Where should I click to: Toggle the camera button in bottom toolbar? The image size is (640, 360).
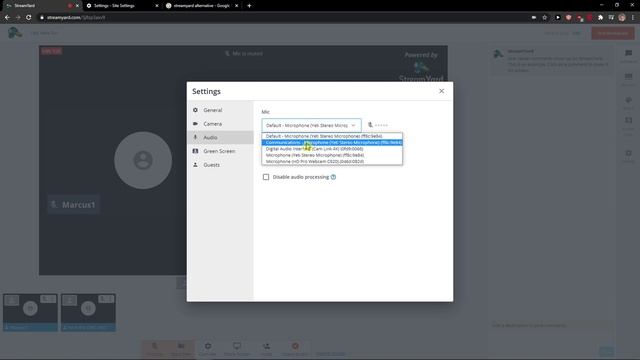(181, 349)
